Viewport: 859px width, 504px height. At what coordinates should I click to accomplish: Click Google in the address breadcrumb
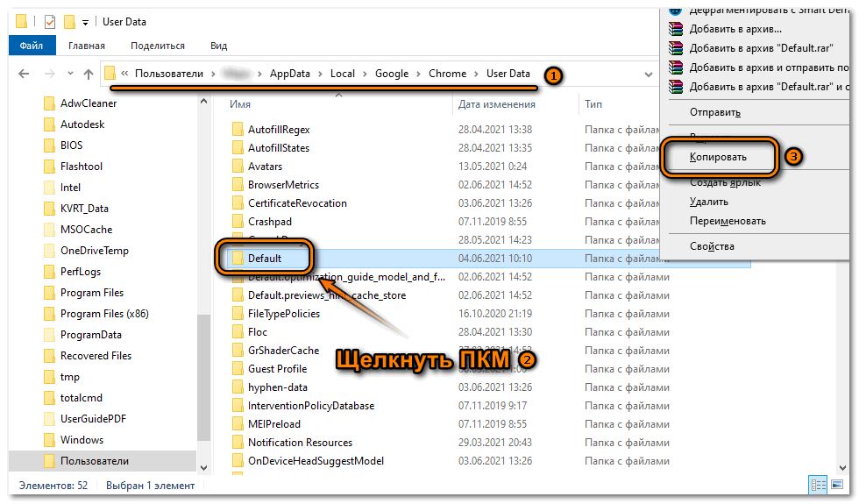[x=392, y=74]
